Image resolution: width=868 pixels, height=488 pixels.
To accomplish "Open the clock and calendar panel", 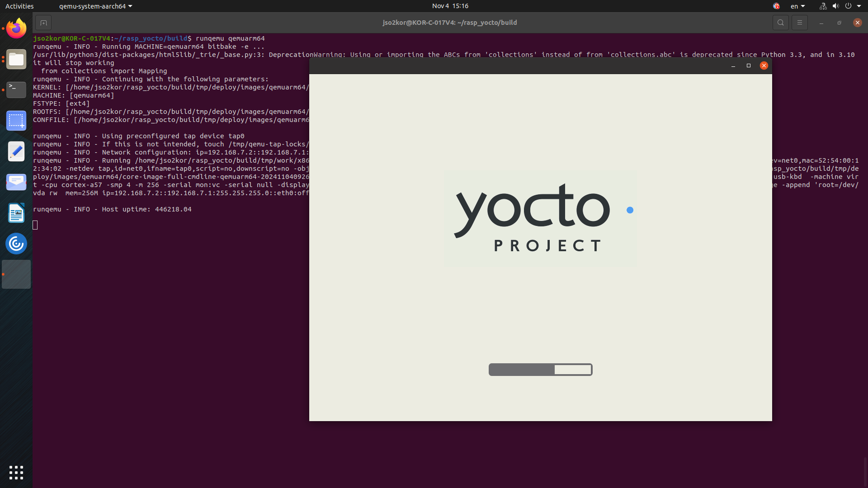I will point(450,6).
